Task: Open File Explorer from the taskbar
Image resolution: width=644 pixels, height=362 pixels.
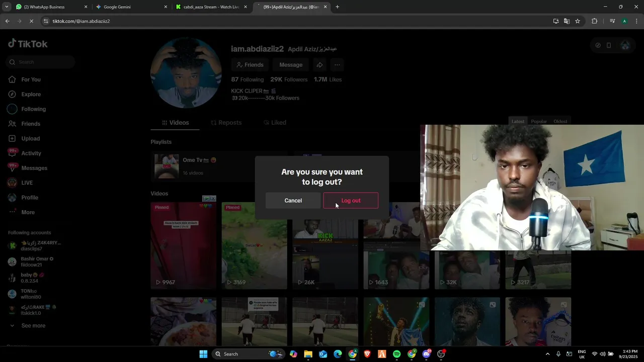Action: (308, 354)
